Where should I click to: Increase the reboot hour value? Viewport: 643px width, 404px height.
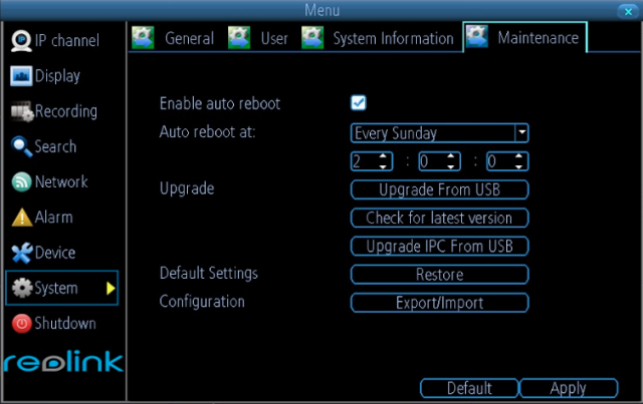pos(383,157)
